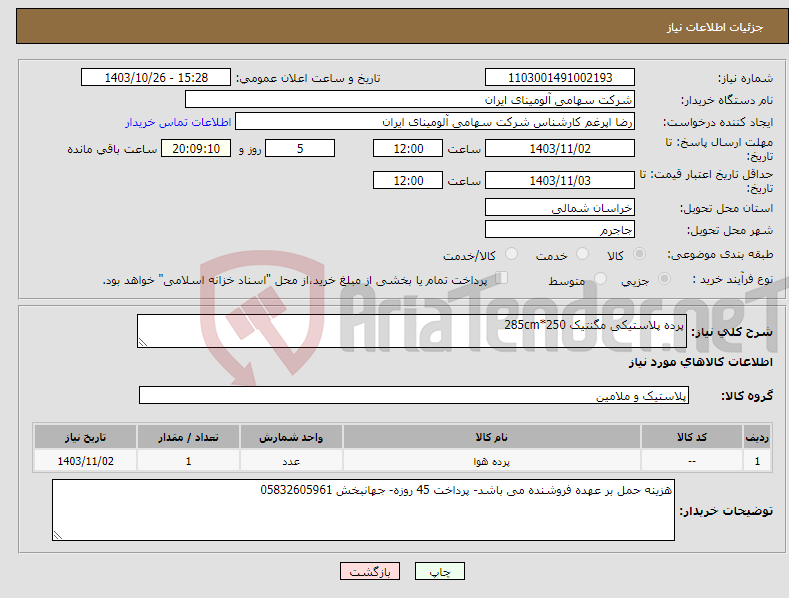Click delivery city field جاجرم
Screen dimensions: 789x598
pyautogui.click(x=560, y=230)
